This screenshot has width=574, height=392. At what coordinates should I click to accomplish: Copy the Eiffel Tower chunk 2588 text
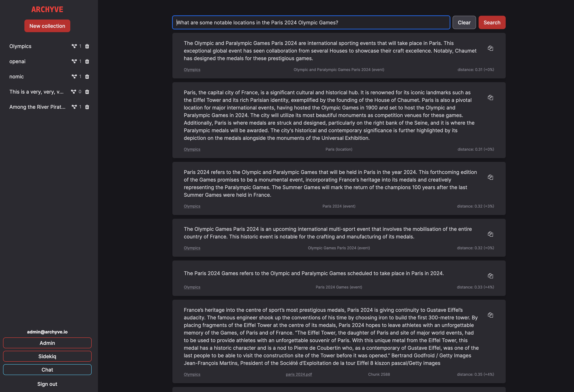[x=490, y=315]
